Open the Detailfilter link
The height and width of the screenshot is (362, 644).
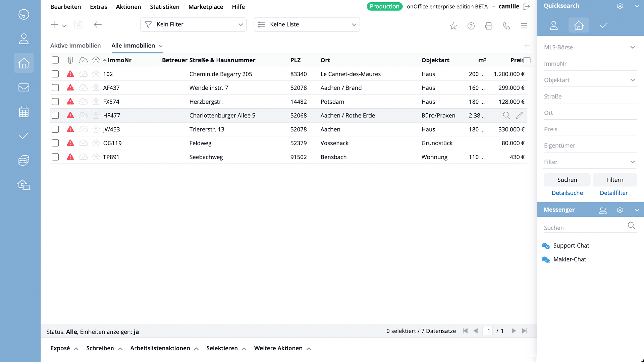pyautogui.click(x=613, y=193)
